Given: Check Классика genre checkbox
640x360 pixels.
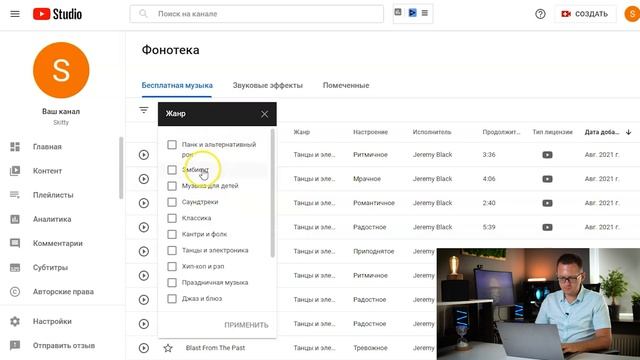Looking at the screenshot, I should 172,218.
